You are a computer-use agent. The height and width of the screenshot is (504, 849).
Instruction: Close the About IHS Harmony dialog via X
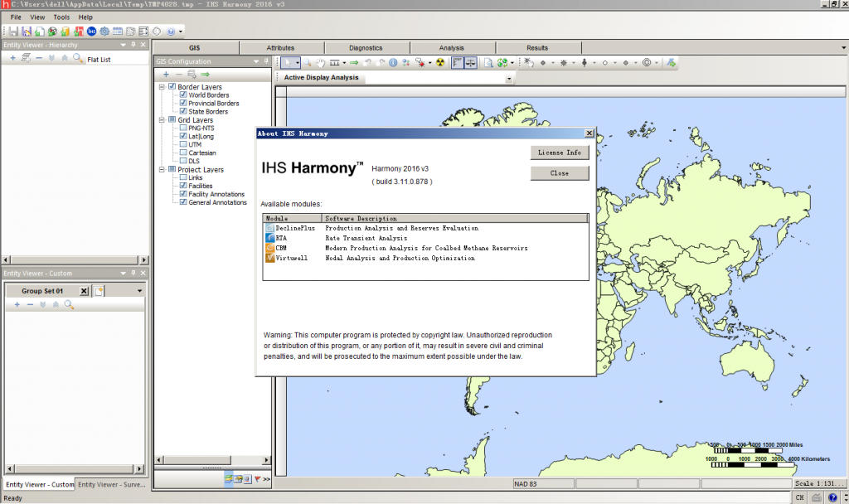click(x=589, y=133)
